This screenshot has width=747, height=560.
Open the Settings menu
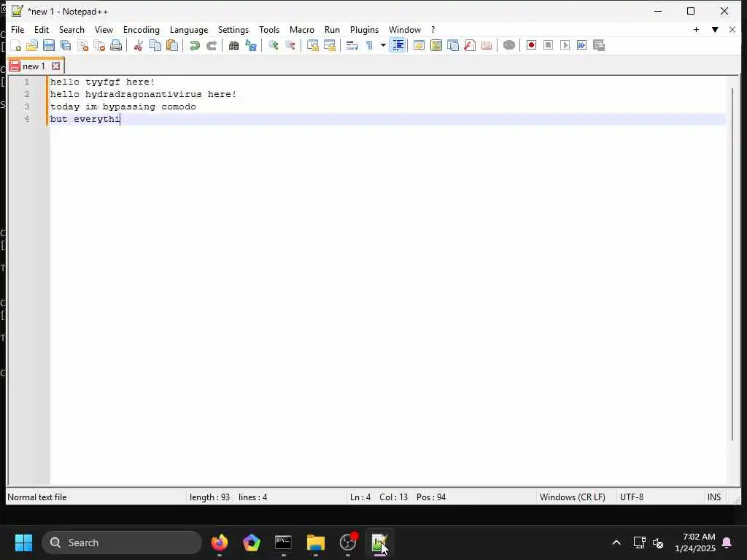tap(233, 29)
